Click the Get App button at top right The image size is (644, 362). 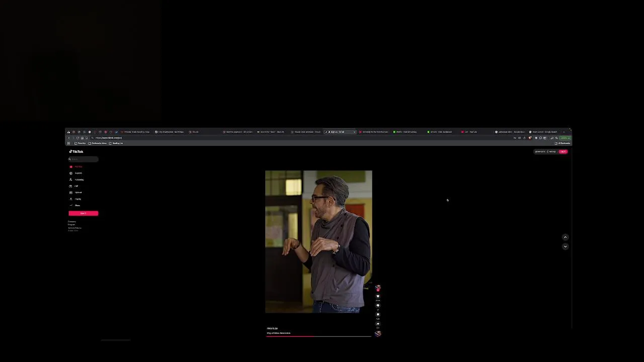point(551,151)
